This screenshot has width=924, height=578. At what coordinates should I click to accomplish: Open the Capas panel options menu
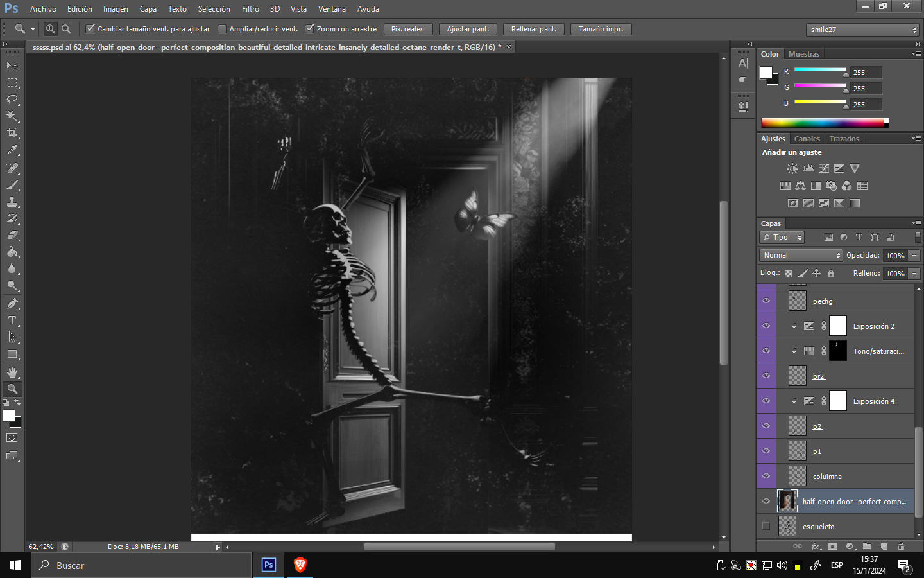tap(916, 223)
